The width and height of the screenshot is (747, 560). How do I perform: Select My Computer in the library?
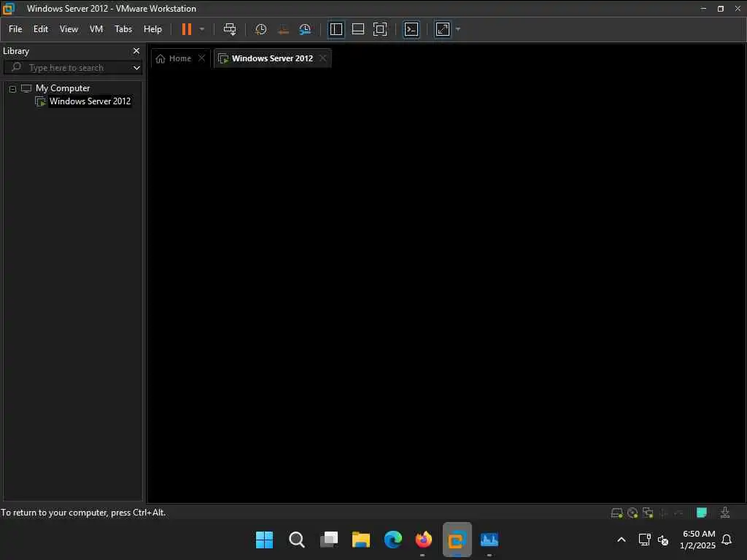coord(63,88)
